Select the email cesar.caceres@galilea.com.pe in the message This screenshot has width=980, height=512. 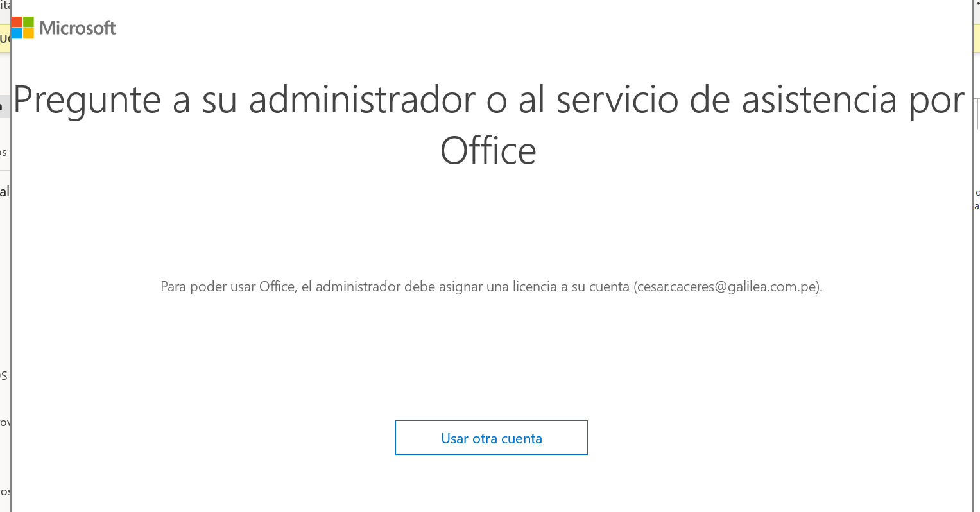click(727, 287)
